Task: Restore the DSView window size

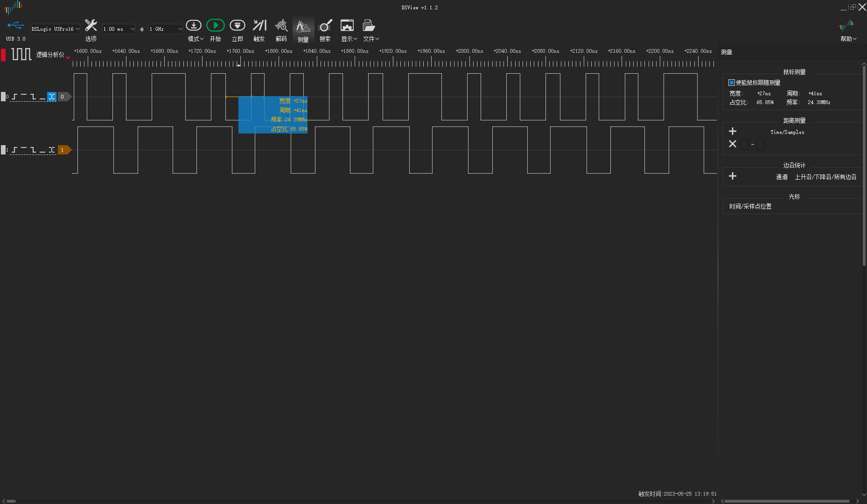Action: pyautogui.click(x=853, y=7)
